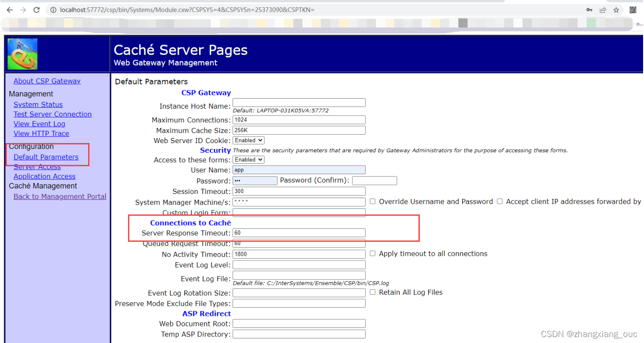The width and height of the screenshot is (644, 343).
Task: Open View Event Log link
Action: [x=39, y=124]
